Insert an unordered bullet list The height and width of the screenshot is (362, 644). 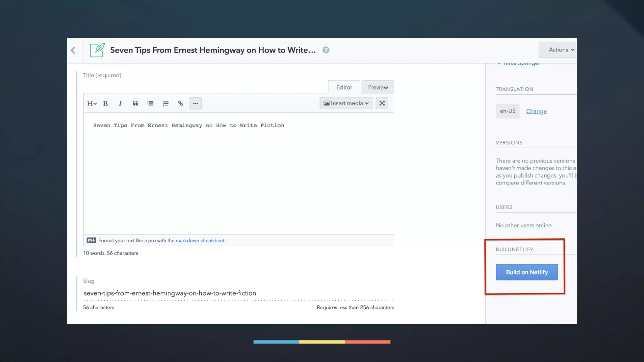tap(150, 103)
